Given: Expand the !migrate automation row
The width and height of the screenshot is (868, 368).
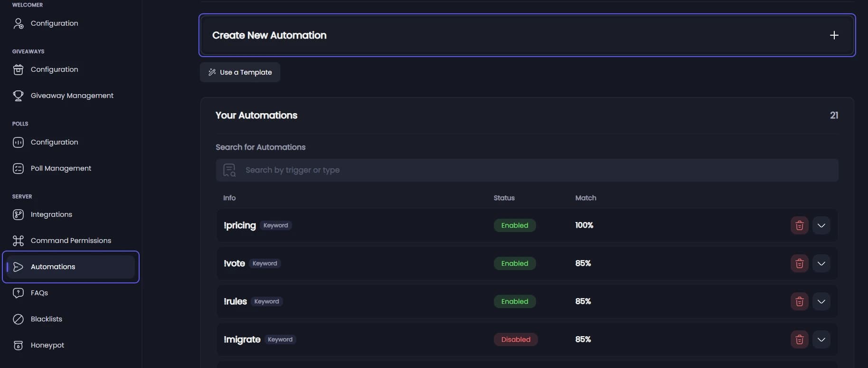Looking at the screenshot, I should (x=821, y=339).
